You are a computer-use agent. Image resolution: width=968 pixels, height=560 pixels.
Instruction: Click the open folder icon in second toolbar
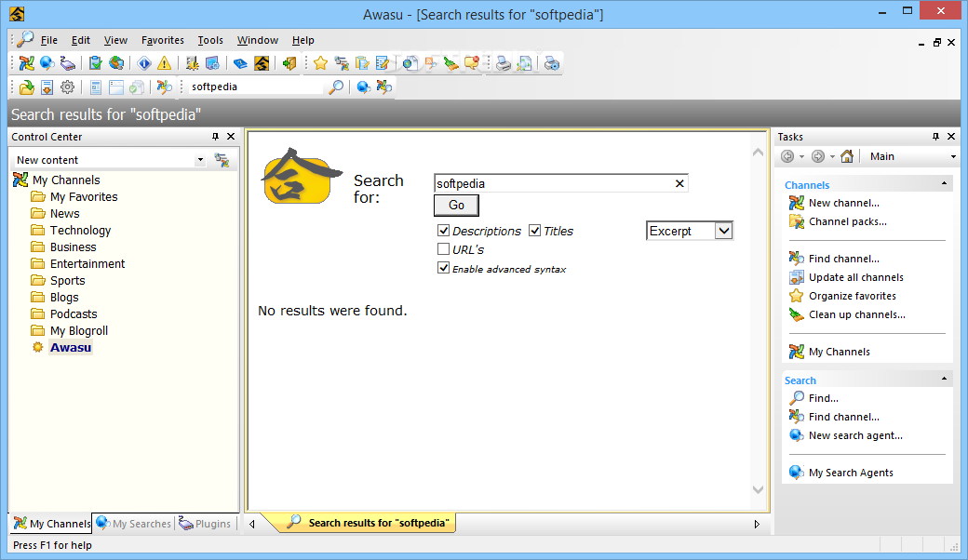click(27, 87)
